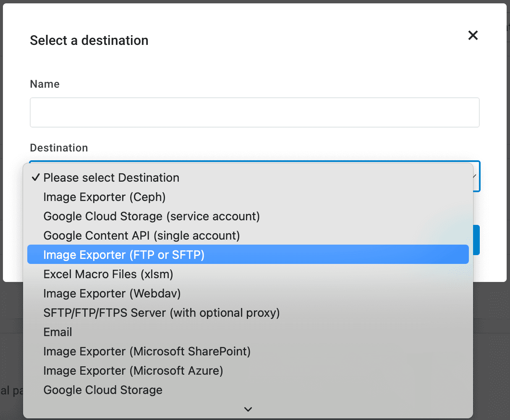The width and height of the screenshot is (510, 420).
Task: Select highlighted Image Exporter (FTP or SFTP)
Action: [x=124, y=255]
